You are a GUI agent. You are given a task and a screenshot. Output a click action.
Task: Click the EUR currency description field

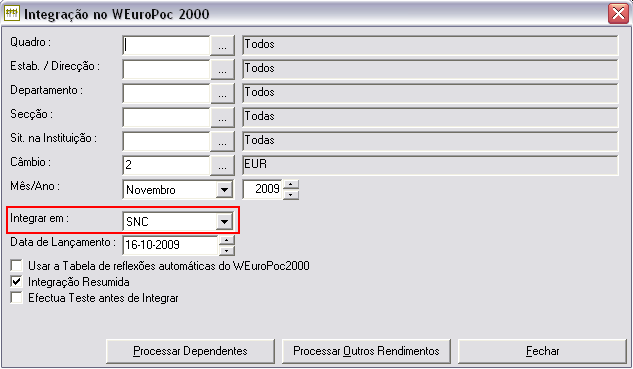[430, 165]
